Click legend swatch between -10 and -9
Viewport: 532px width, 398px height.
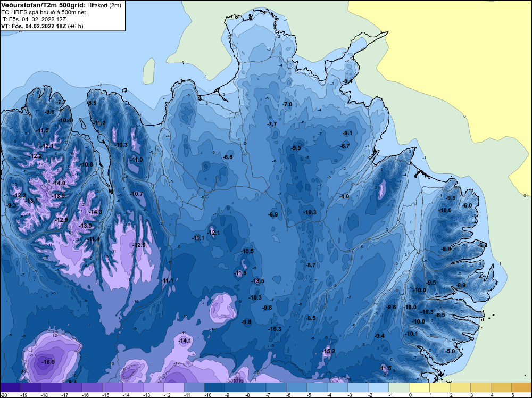pyautogui.click(x=215, y=387)
